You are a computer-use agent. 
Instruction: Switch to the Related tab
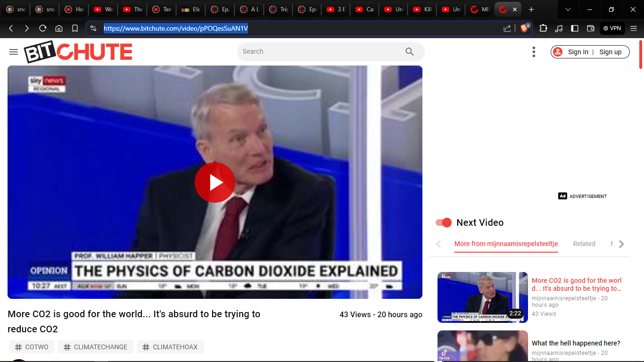[x=584, y=244]
